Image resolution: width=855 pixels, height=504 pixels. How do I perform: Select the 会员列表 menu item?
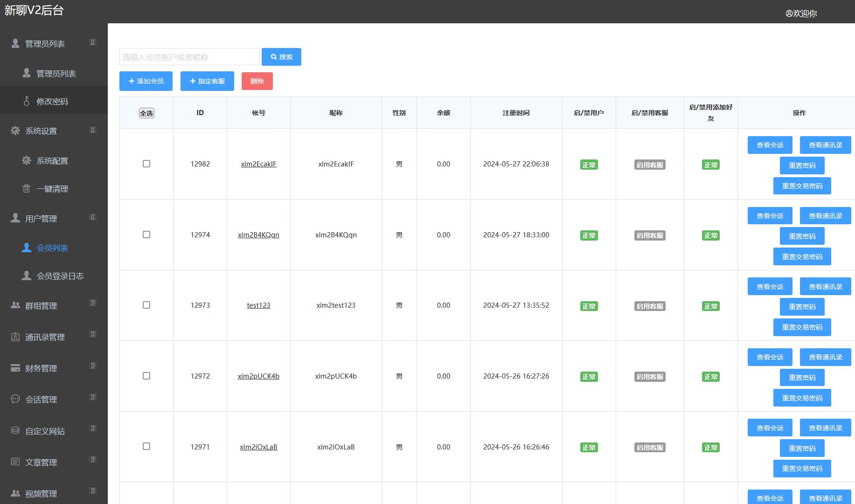pos(54,248)
